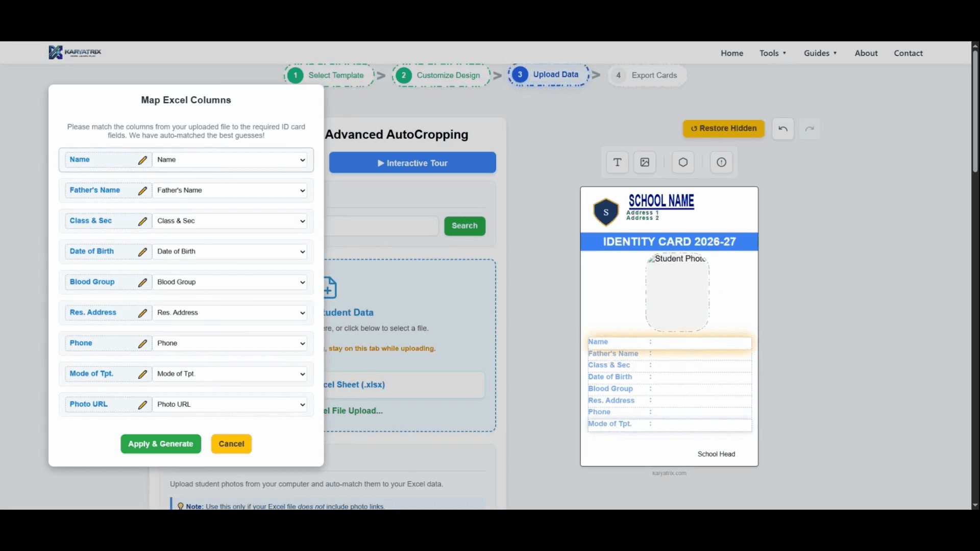
Task: Click the school shield logo on card
Action: tap(606, 212)
